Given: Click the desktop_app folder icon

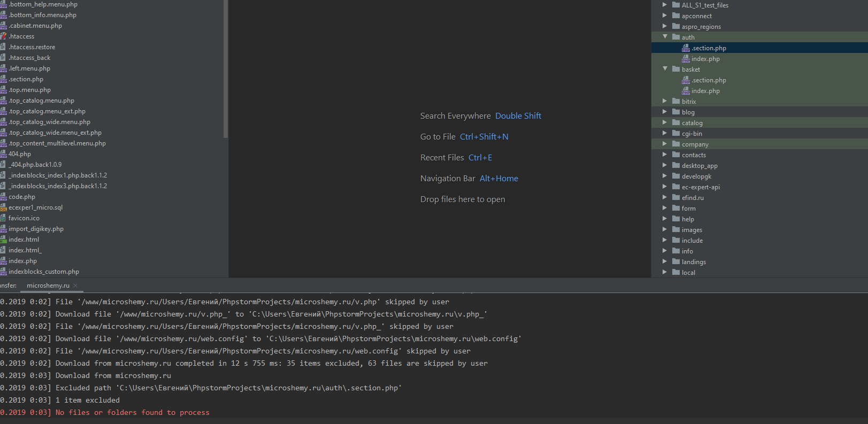Looking at the screenshot, I should tap(676, 165).
